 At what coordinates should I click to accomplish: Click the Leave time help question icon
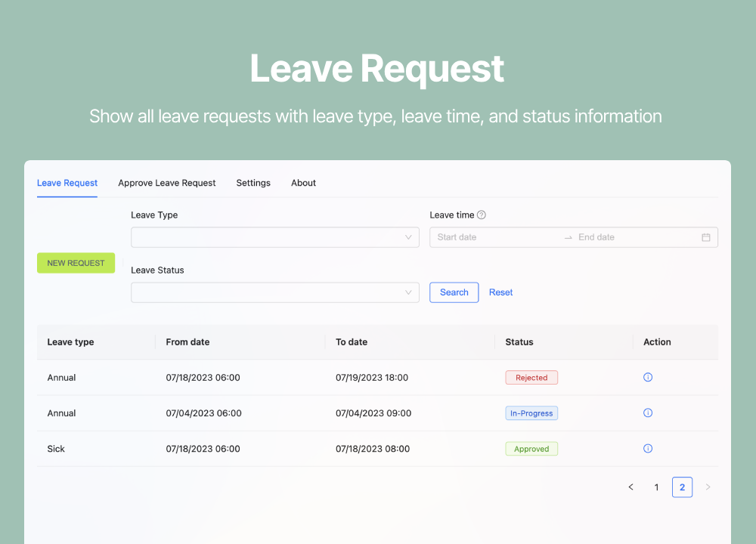(x=482, y=215)
